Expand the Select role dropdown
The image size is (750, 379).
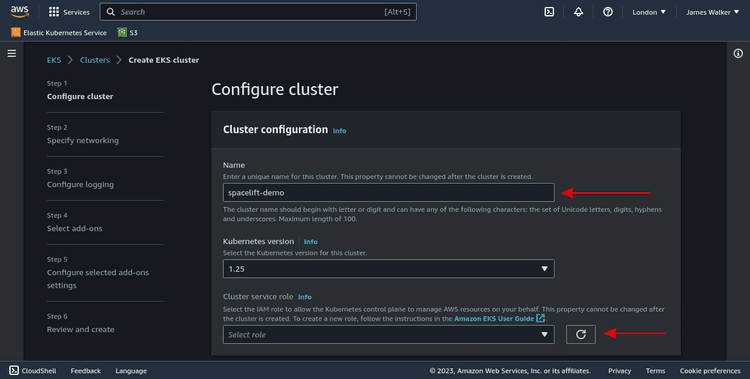[388, 334]
